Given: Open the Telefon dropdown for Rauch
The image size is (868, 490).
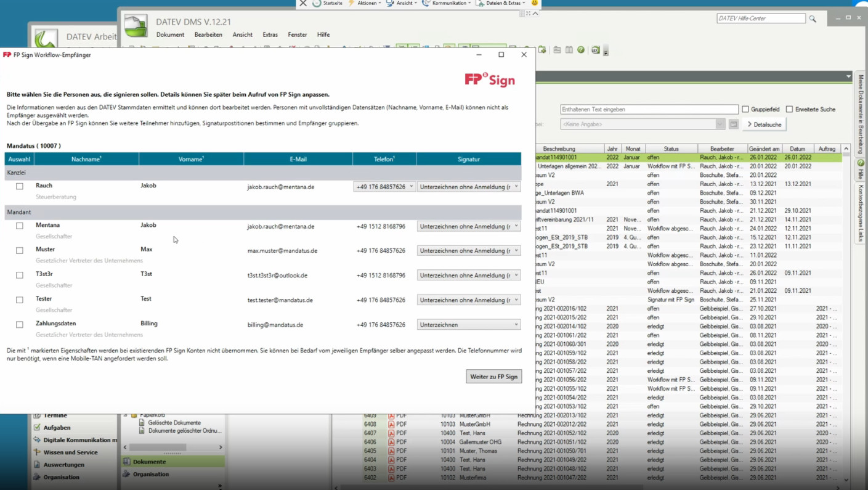Looking at the screenshot, I should (x=384, y=186).
